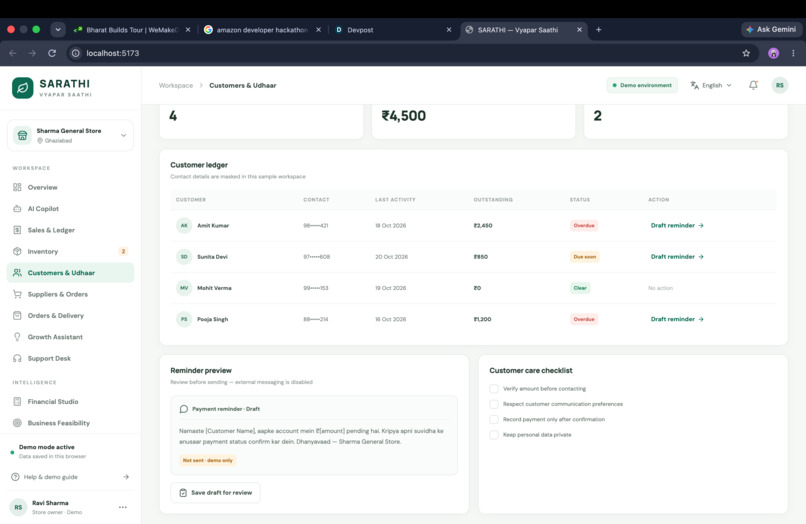Click the localhost:5173 address bar
This screenshot has width=806, height=524.
click(406, 53)
